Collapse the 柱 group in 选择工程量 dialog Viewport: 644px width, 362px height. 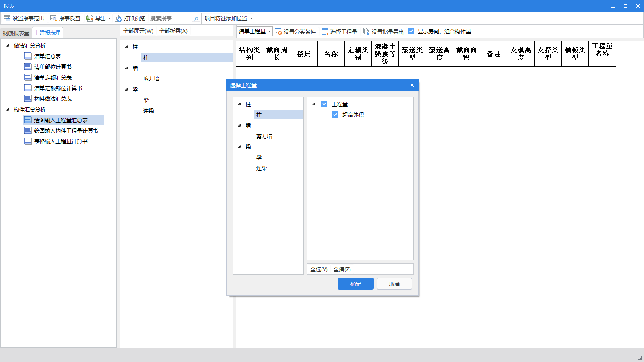pos(240,104)
